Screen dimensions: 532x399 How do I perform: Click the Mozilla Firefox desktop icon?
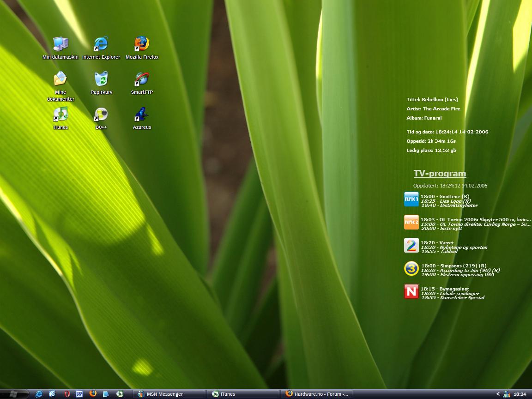pos(142,44)
